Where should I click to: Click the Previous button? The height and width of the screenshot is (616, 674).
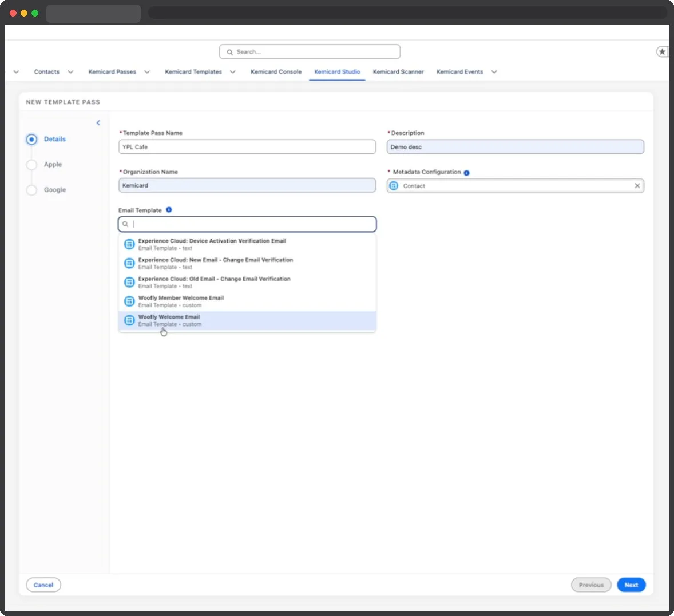point(591,585)
